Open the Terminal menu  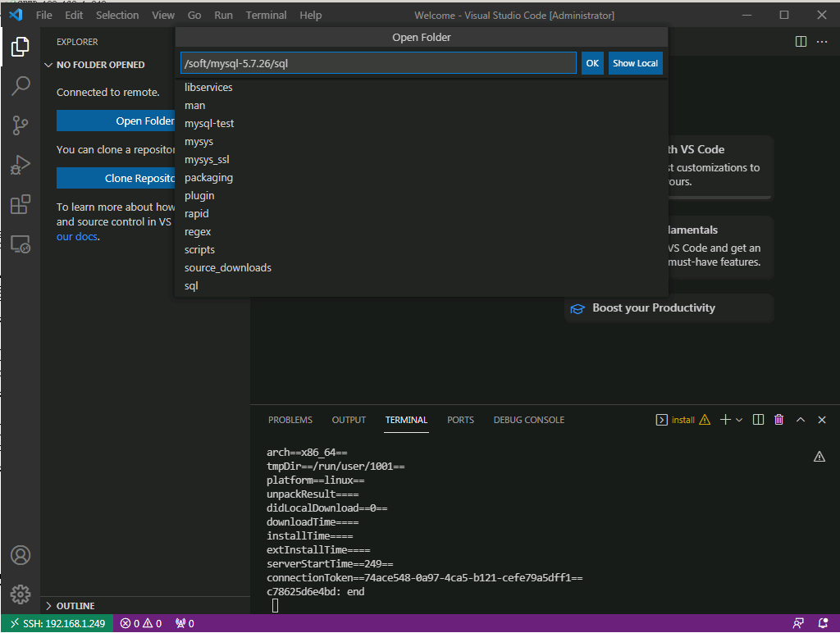[x=267, y=15]
